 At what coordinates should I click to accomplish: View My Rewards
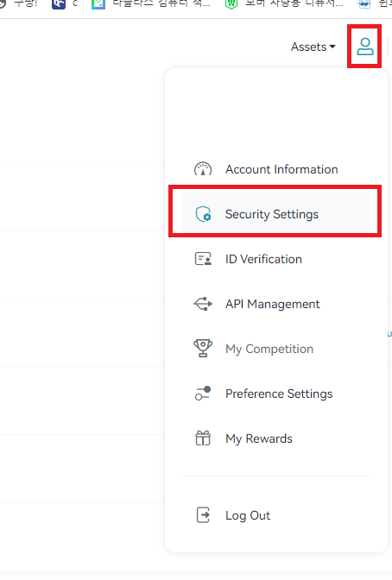pos(276,438)
